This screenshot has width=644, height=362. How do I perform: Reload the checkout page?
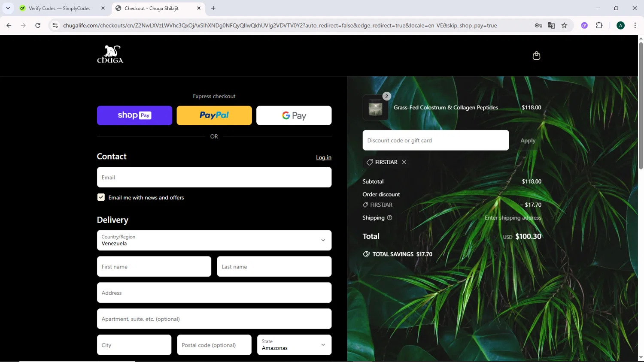point(38,25)
